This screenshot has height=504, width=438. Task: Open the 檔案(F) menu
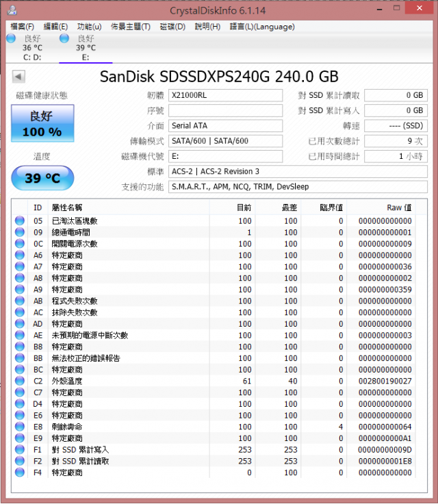click(22, 27)
